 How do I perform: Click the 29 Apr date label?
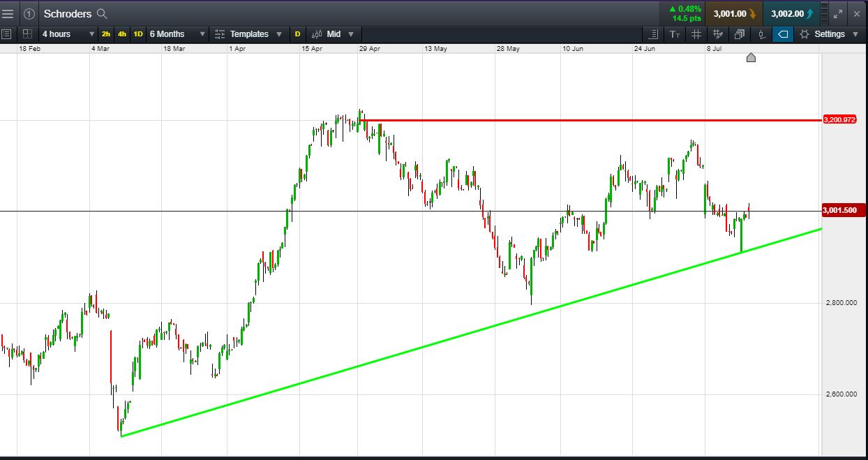pyautogui.click(x=369, y=49)
